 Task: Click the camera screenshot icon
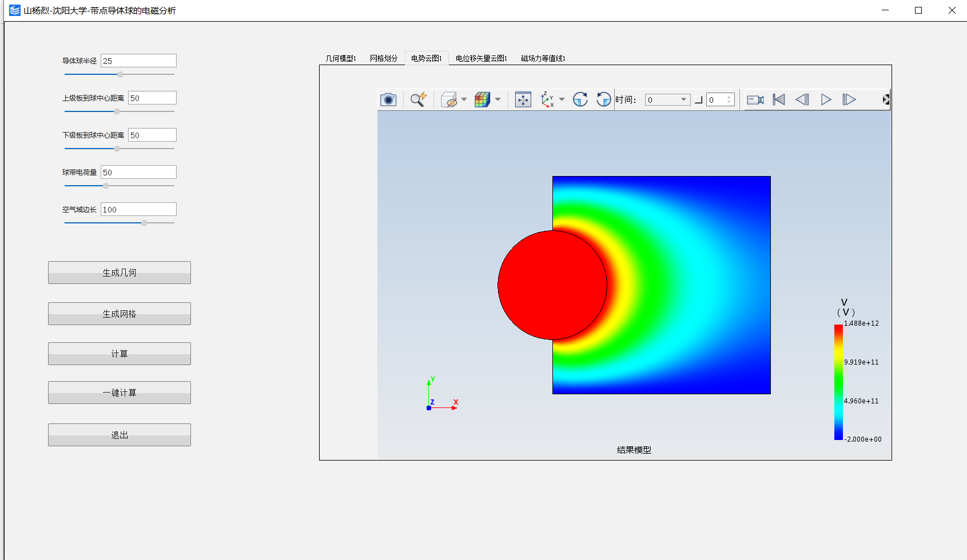tap(388, 99)
